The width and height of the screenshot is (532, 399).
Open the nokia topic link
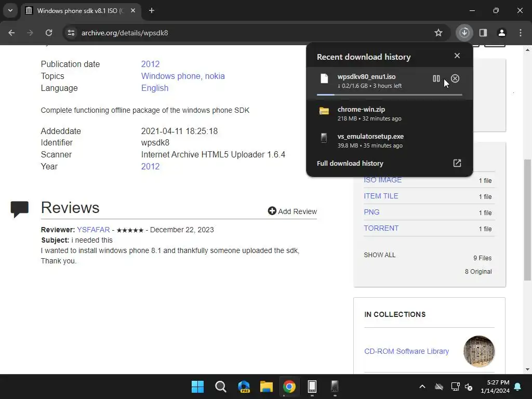(x=215, y=76)
